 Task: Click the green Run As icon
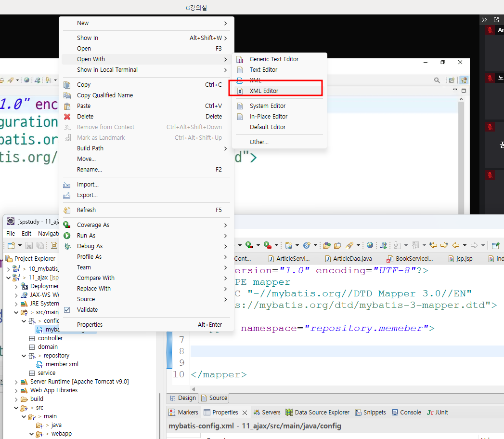click(x=67, y=235)
